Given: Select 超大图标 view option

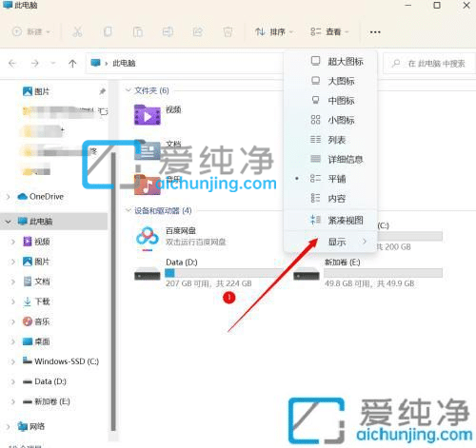Looking at the screenshot, I should 330,61.
